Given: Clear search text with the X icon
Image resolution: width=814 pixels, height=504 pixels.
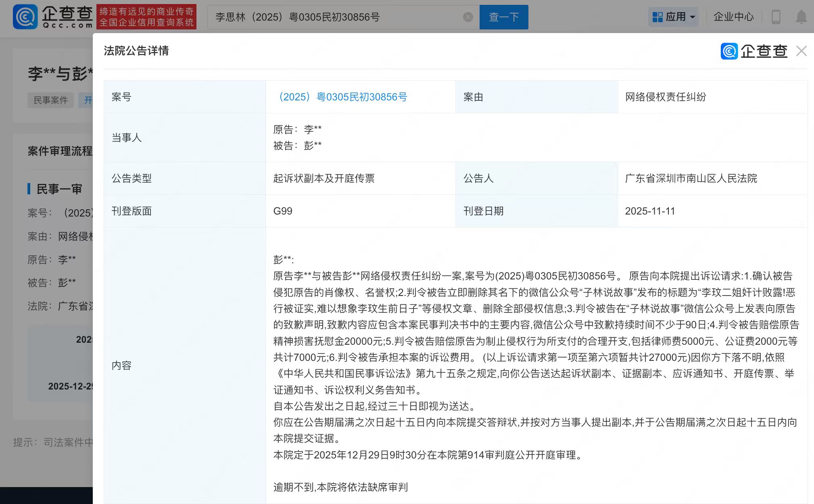Looking at the screenshot, I should pos(468,17).
